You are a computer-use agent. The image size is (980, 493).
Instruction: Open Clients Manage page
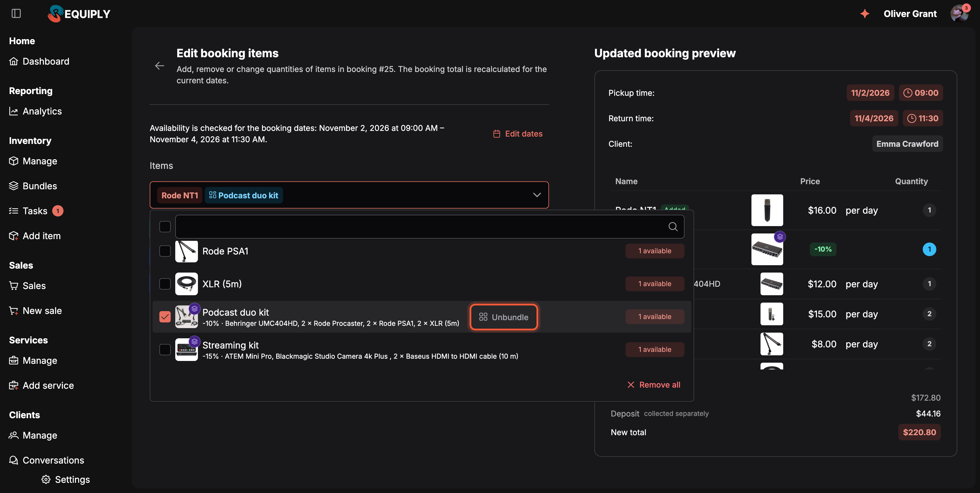tap(33, 435)
